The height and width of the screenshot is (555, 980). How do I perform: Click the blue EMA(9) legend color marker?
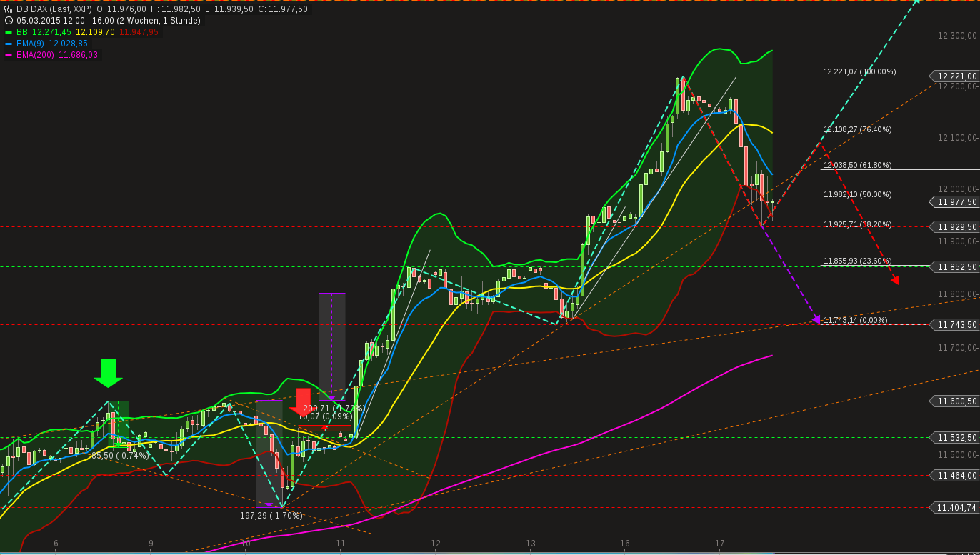(9, 44)
